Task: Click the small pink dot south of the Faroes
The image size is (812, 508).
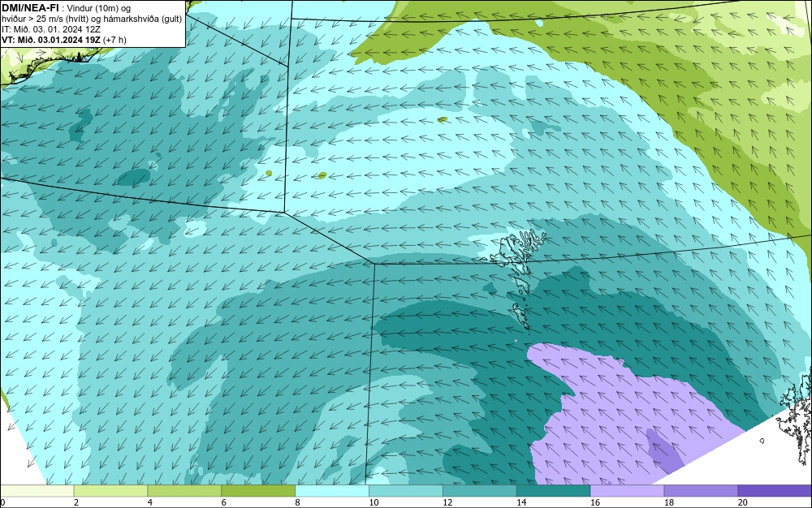Action: coord(516,340)
